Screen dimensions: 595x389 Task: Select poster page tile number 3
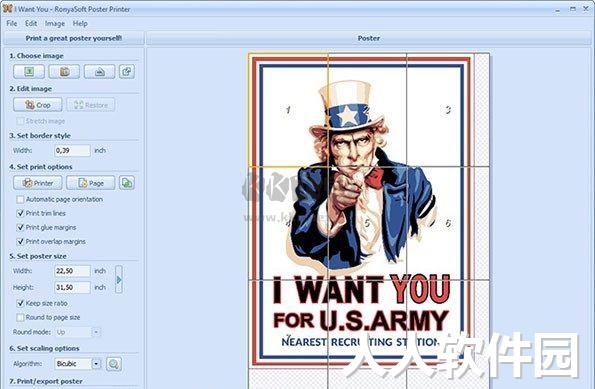tap(448, 110)
